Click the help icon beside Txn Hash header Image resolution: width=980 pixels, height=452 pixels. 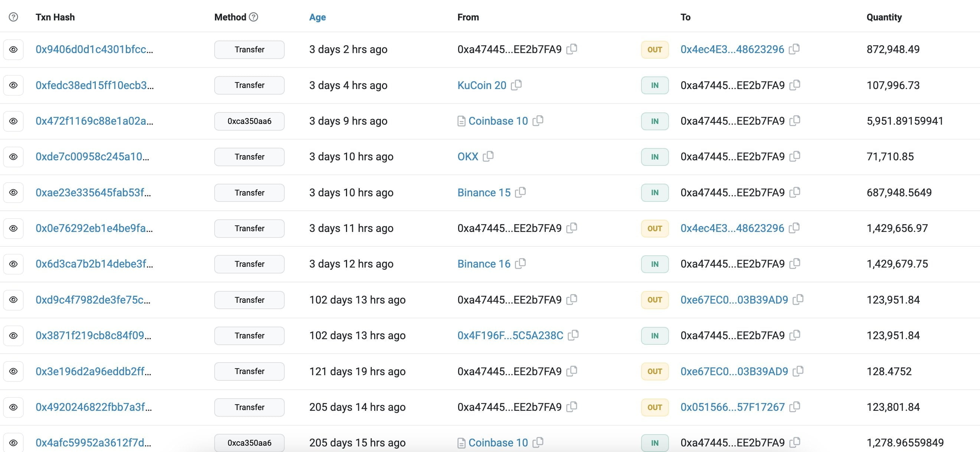(13, 17)
